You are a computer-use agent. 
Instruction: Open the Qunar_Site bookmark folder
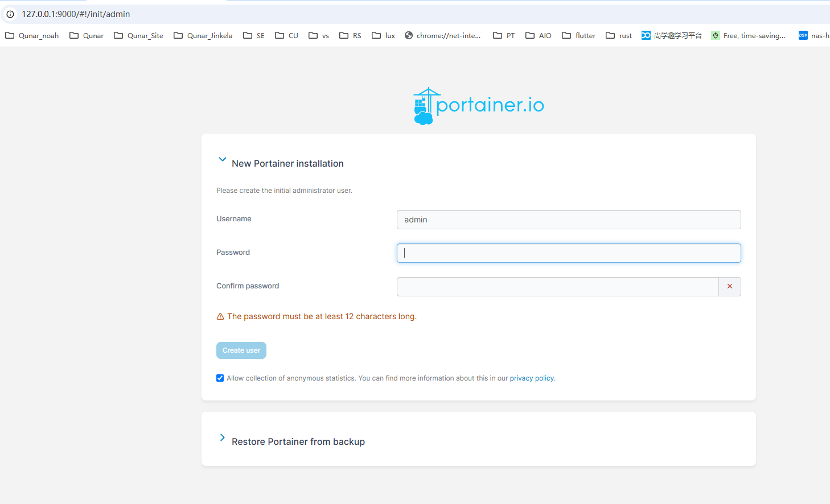[138, 35]
